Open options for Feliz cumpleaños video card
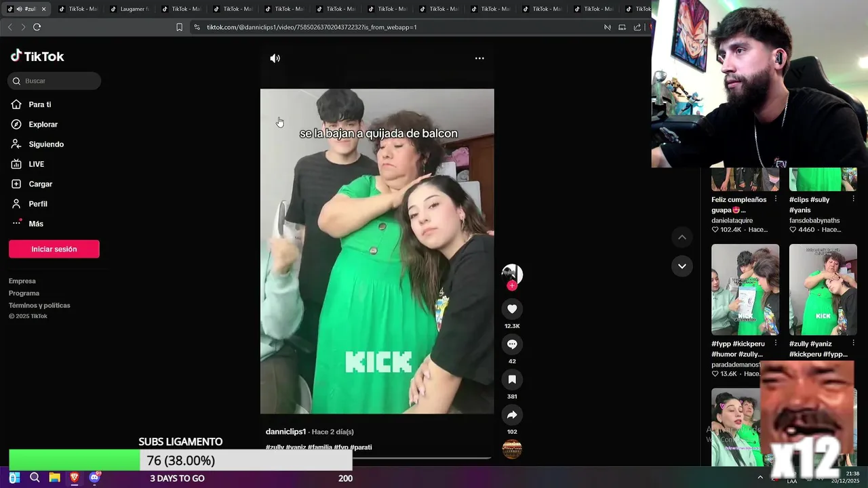Screen dimensions: 868x488 point(776,199)
